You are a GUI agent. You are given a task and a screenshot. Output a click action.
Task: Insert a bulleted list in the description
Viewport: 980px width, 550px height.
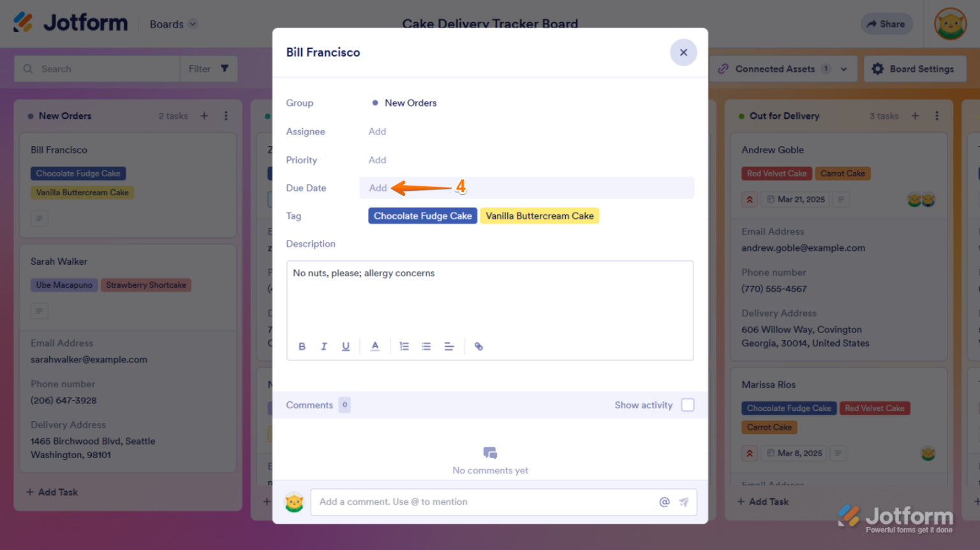pos(426,346)
